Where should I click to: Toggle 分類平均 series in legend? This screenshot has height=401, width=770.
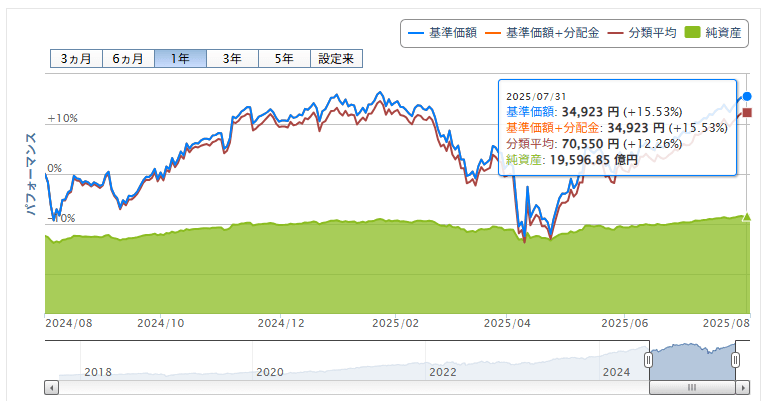[x=642, y=33]
